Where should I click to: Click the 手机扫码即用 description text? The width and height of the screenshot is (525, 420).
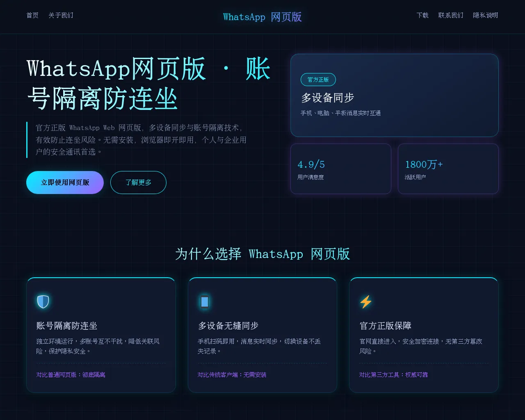259,346
